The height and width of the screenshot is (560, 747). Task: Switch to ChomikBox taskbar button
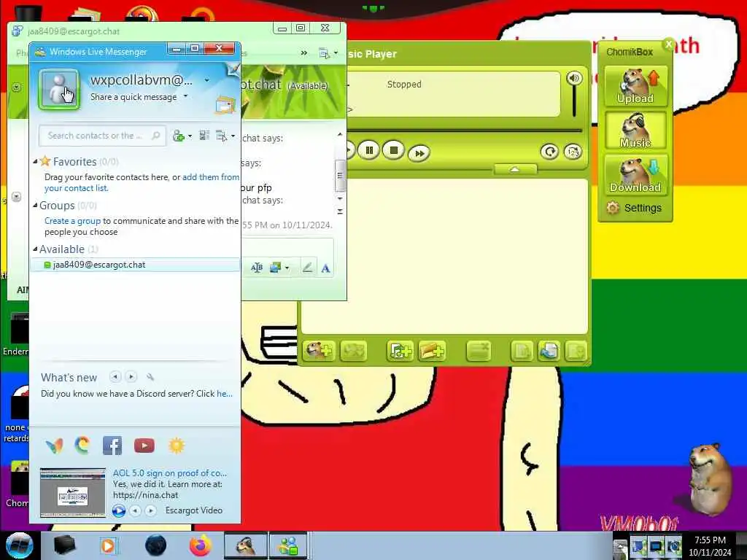245,545
